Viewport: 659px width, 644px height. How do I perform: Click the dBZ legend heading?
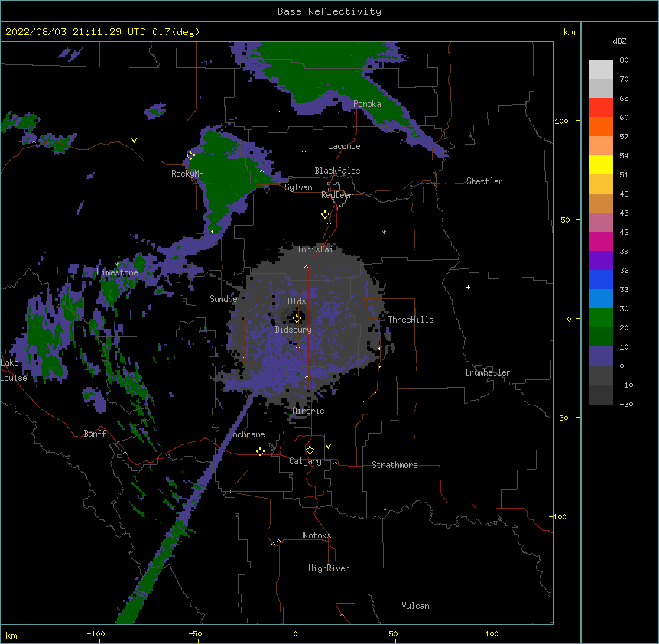(x=619, y=41)
